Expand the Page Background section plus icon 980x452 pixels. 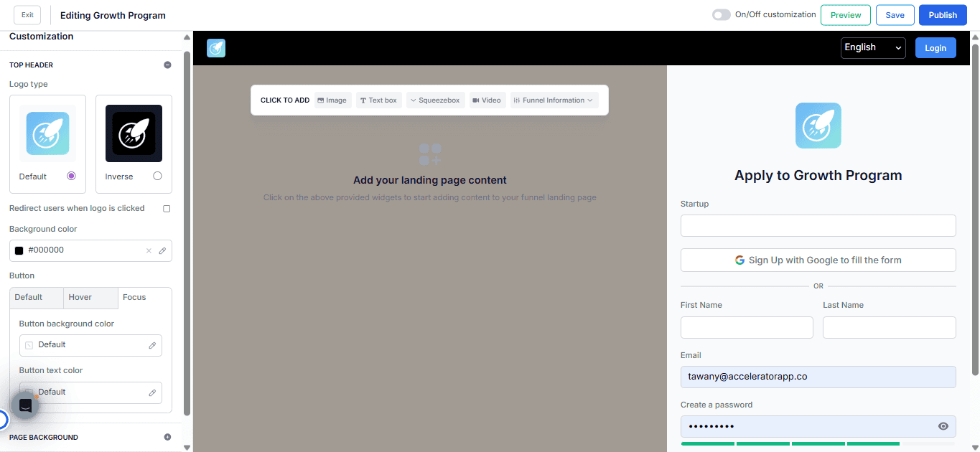pyautogui.click(x=167, y=437)
